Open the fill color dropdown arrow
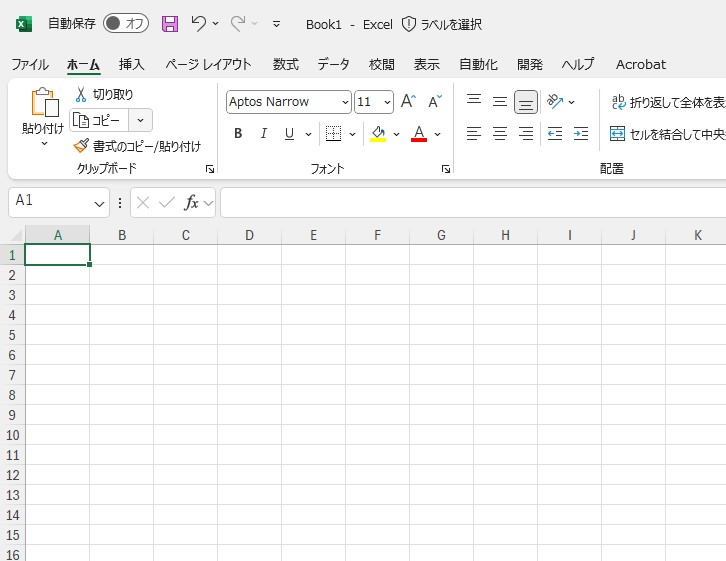Screen dimensions: 726x561 (396, 134)
